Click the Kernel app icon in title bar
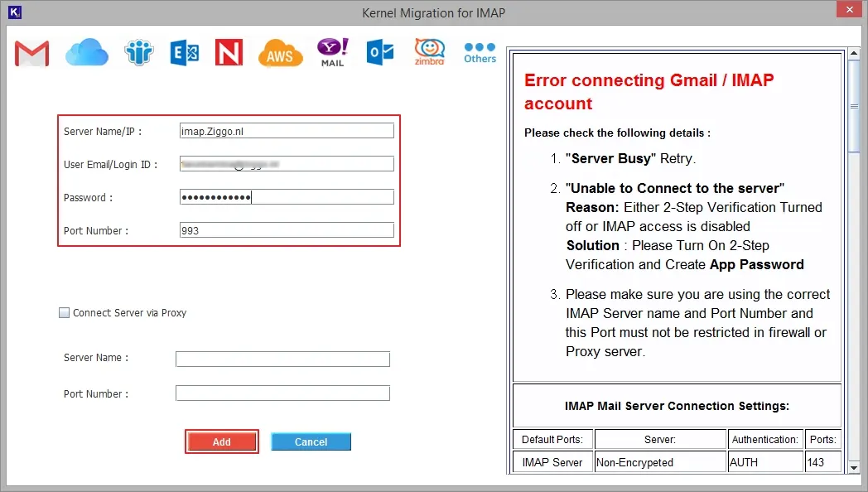Screen dimensions: 868x492 [15, 12]
